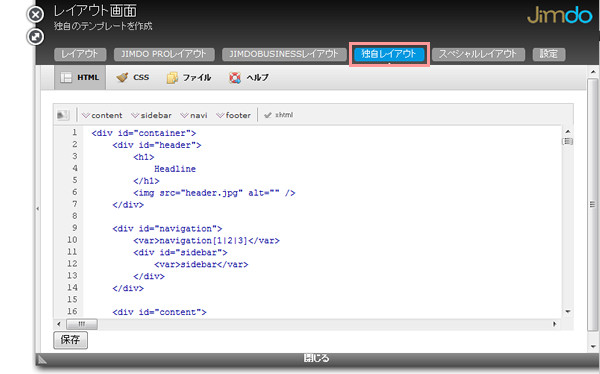Open the ヘルプ tab
Screen dimensions: 600x374
[249, 78]
